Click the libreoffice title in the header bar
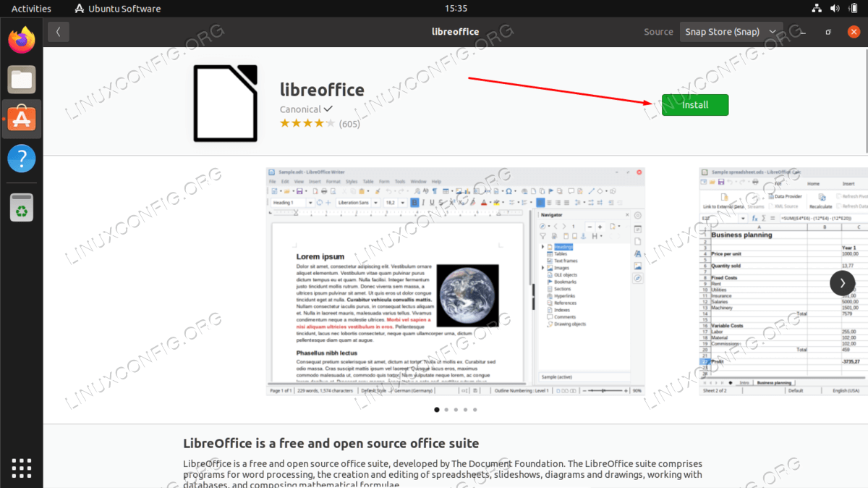Viewport: 868px width, 488px height. (x=456, y=32)
